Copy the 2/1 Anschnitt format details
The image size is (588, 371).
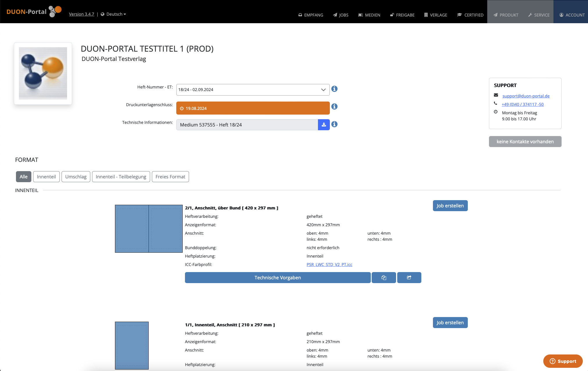tap(384, 278)
